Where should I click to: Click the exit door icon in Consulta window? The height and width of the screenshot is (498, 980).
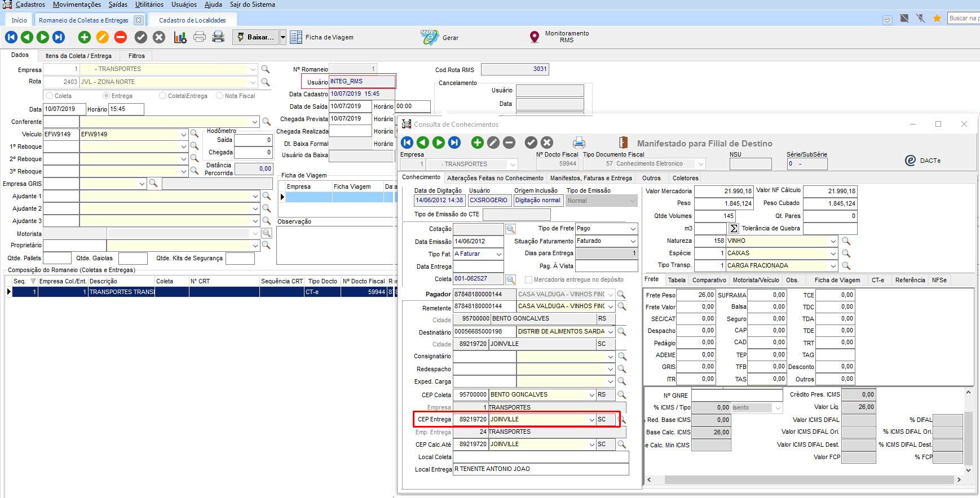(623, 143)
